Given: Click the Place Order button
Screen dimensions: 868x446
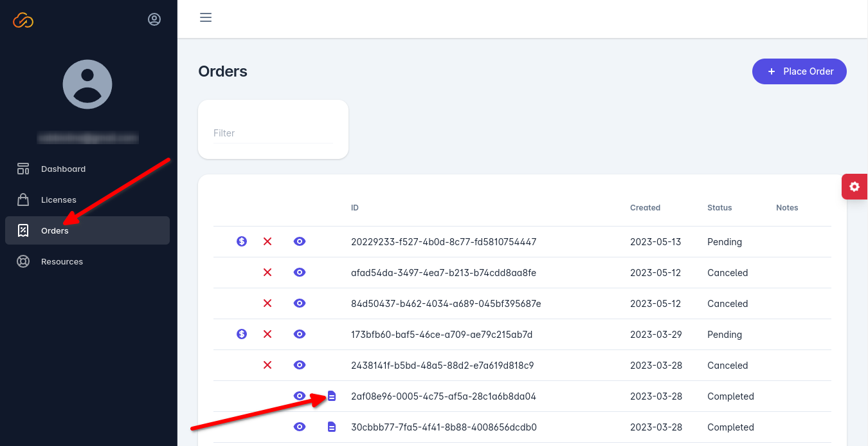Looking at the screenshot, I should pos(799,71).
